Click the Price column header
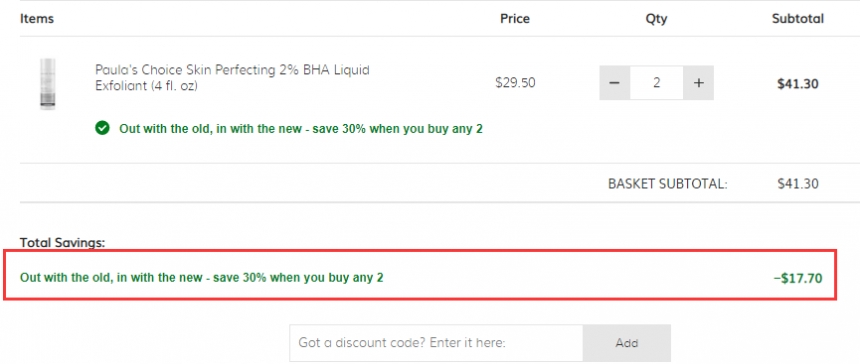Screen dimensions: 860x364 pos(515,19)
